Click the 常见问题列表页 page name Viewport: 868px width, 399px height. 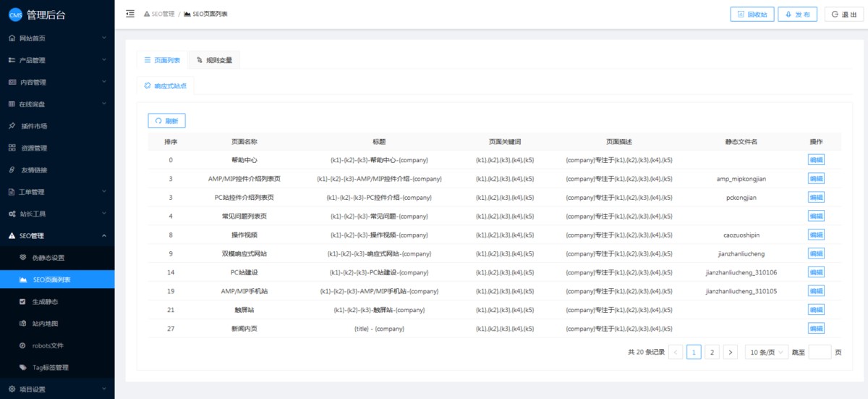pos(244,216)
